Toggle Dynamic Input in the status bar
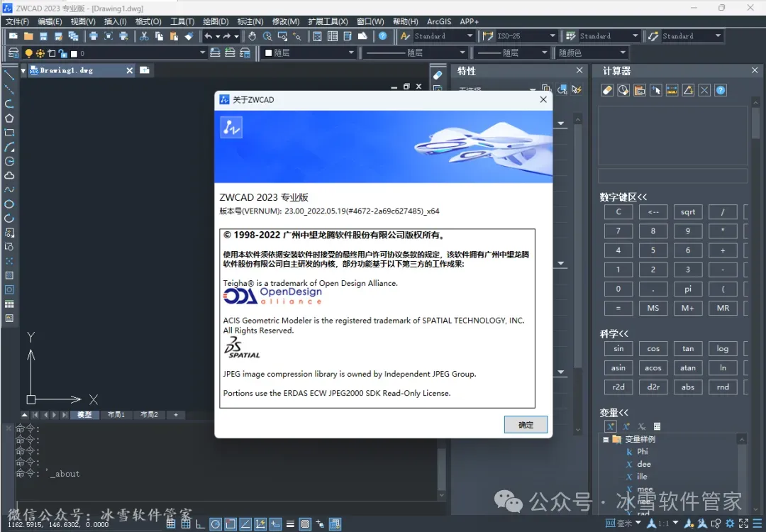 275,524
